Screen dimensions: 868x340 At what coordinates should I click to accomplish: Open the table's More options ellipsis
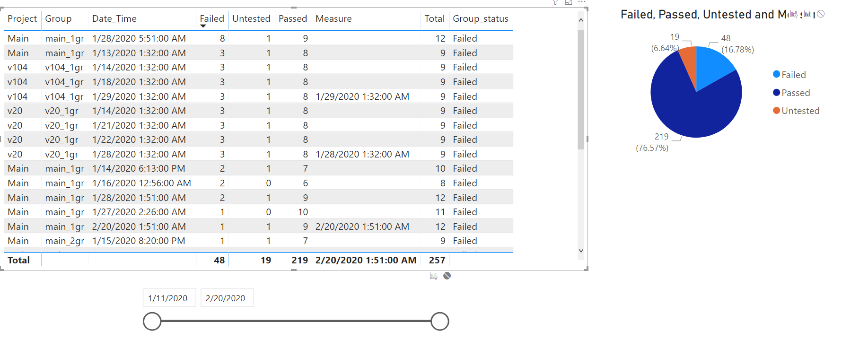point(582,2)
